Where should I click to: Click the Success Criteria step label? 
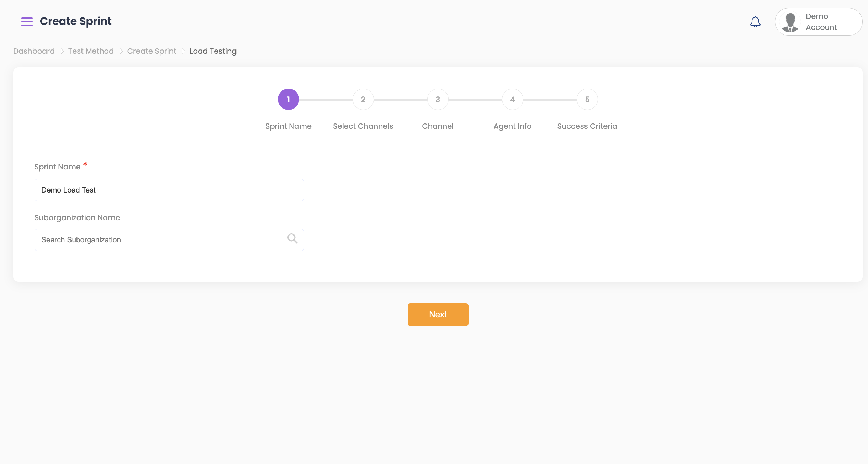coord(587,126)
